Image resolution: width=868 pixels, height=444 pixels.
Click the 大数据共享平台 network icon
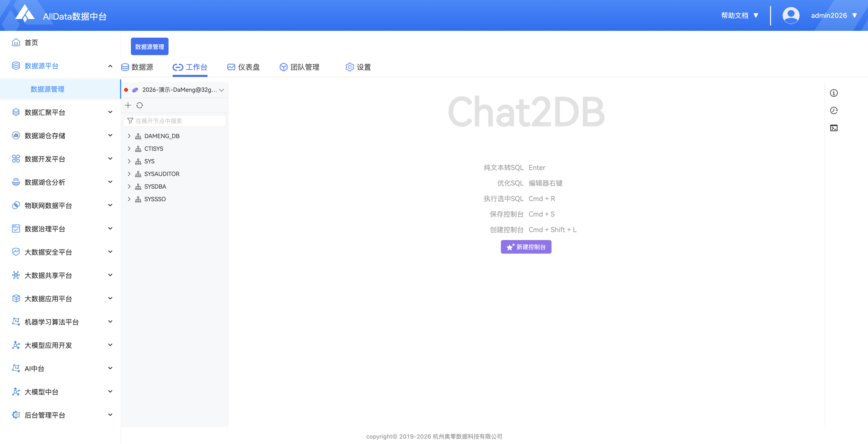point(16,275)
